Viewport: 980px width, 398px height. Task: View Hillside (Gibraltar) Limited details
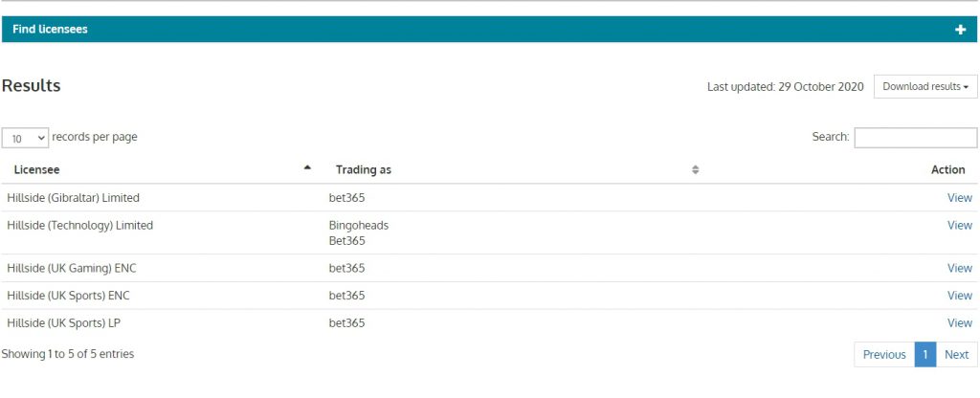pos(959,198)
